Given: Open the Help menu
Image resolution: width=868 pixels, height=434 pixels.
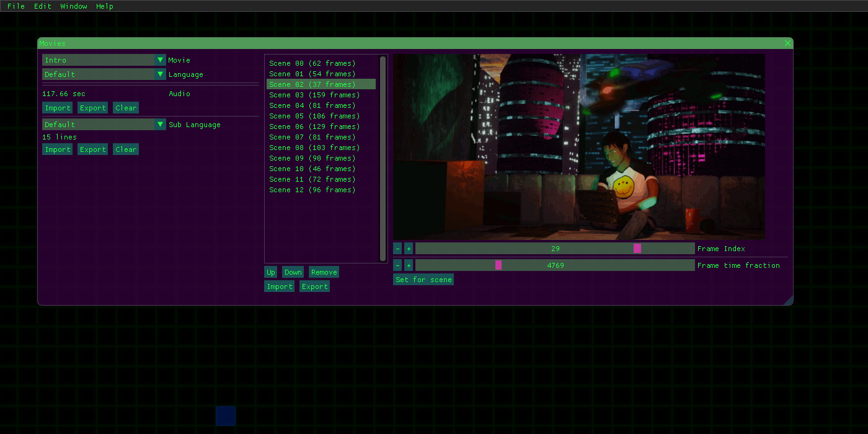Looking at the screenshot, I should (x=105, y=6).
